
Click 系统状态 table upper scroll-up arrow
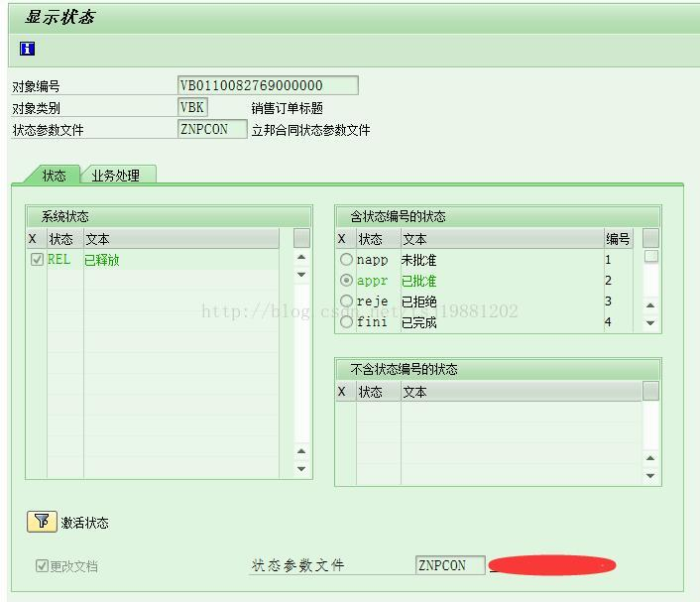coord(301,257)
